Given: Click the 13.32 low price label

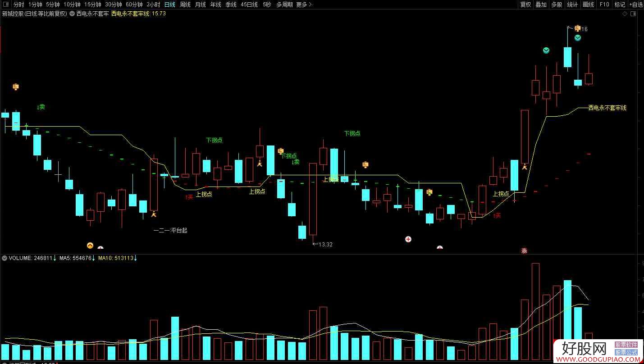Looking at the screenshot, I should (x=325, y=244).
